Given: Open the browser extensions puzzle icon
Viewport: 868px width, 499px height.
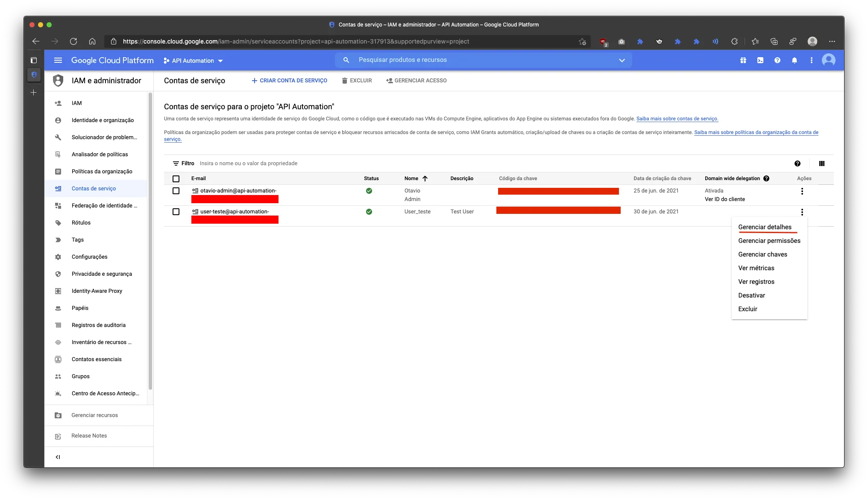Looking at the screenshot, I should (x=734, y=41).
